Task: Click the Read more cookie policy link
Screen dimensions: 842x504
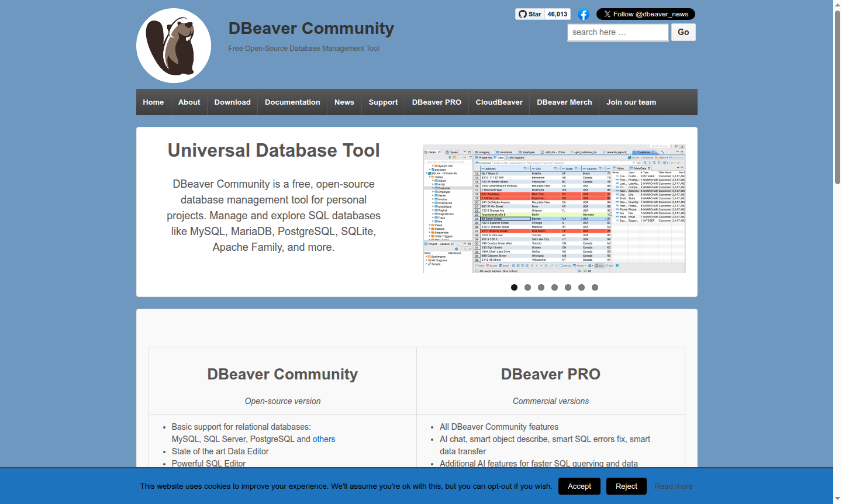Action: [x=673, y=486]
